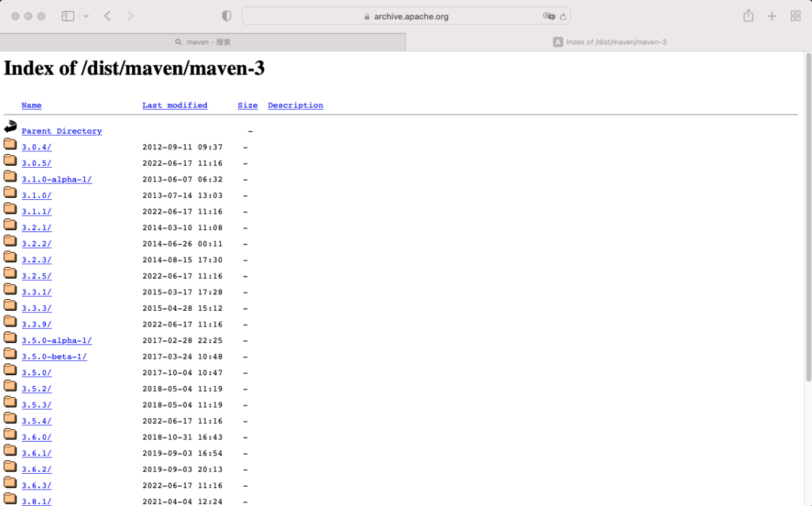Screen dimensions: 812x506
Task: Open the 3.2.2/ directory
Action: click(36, 244)
